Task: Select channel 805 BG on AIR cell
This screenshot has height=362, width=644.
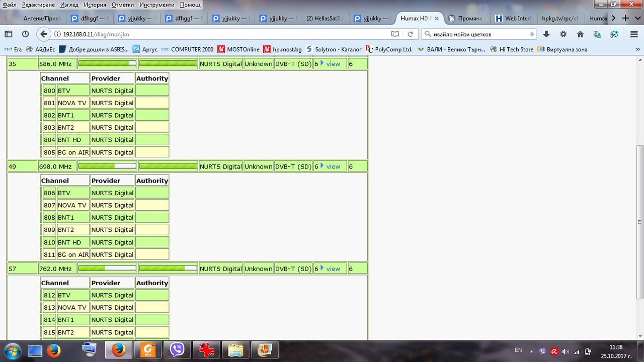Action: coord(73,152)
